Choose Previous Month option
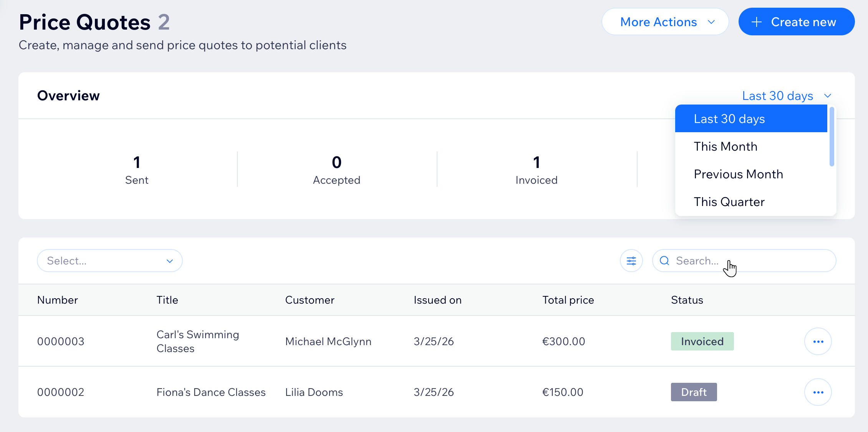 coord(738,174)
